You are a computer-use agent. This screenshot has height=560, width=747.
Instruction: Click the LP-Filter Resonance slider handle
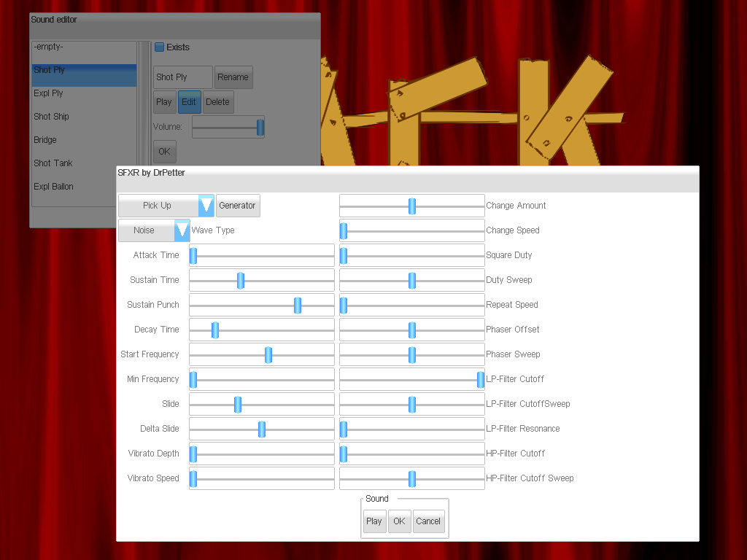[344, 429]
